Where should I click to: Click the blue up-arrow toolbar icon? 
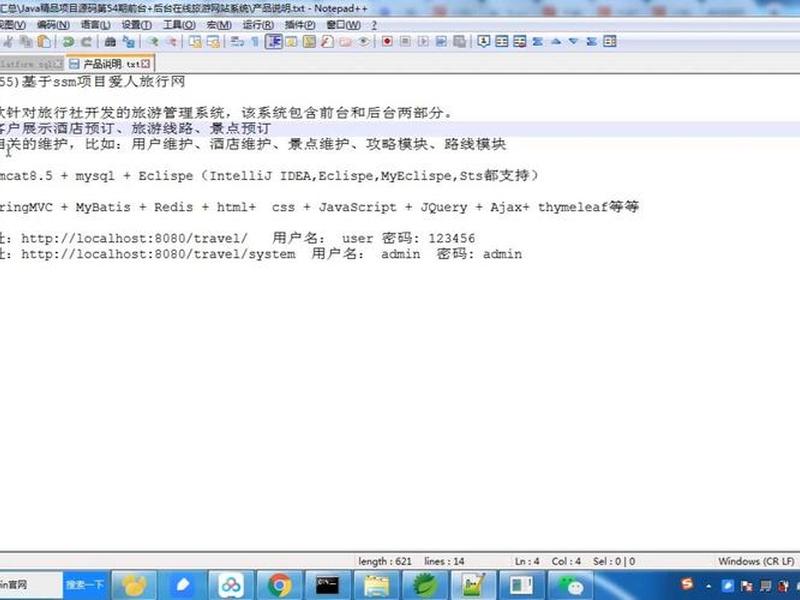(x=556, y=42)
